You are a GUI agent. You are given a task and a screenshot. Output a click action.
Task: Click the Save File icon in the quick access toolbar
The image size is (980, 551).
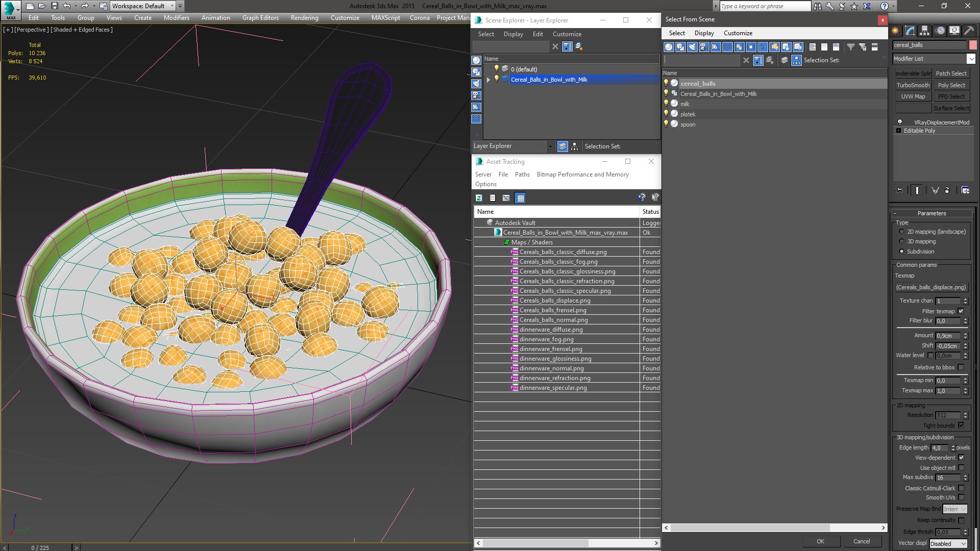[55, 6]
